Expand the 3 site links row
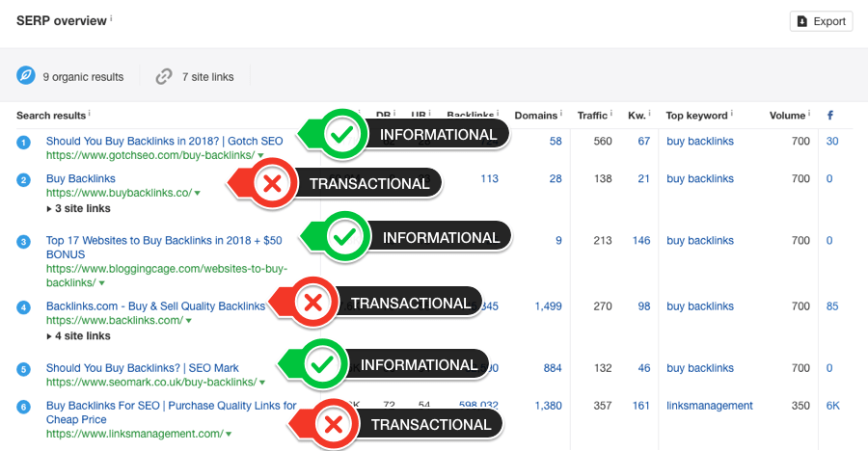This screenshot has height=451, width=868. (78, 208)
